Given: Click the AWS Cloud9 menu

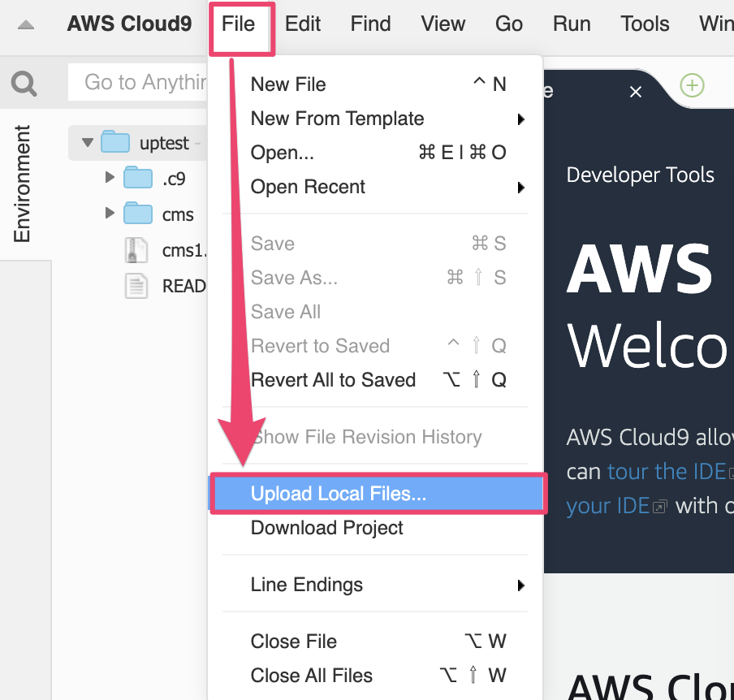Looking at the screenshot, I should click(x=129, y=24).
